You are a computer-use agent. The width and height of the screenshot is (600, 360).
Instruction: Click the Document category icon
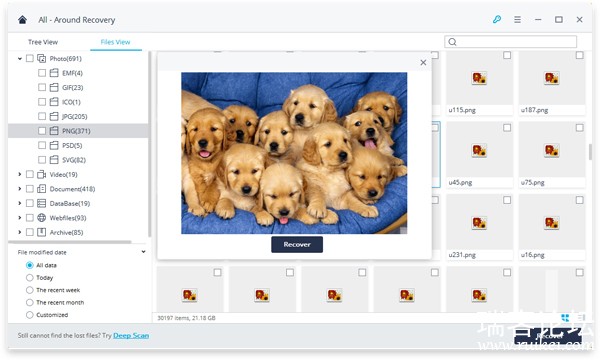coord(41,189)
